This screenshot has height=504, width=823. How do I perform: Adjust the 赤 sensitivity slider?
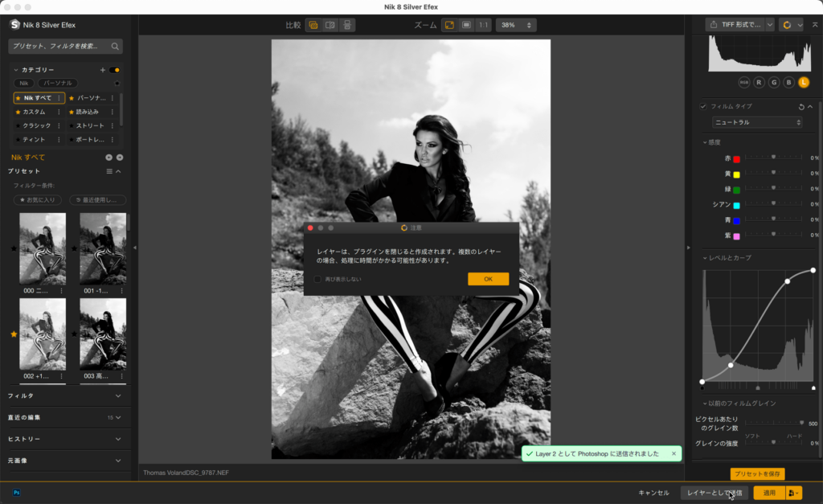coord(773,158)
